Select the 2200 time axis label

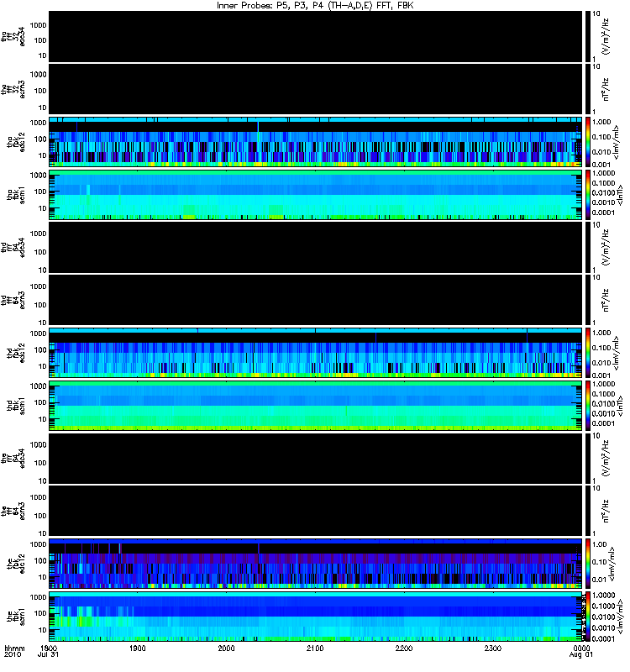(x=404, y=648)
